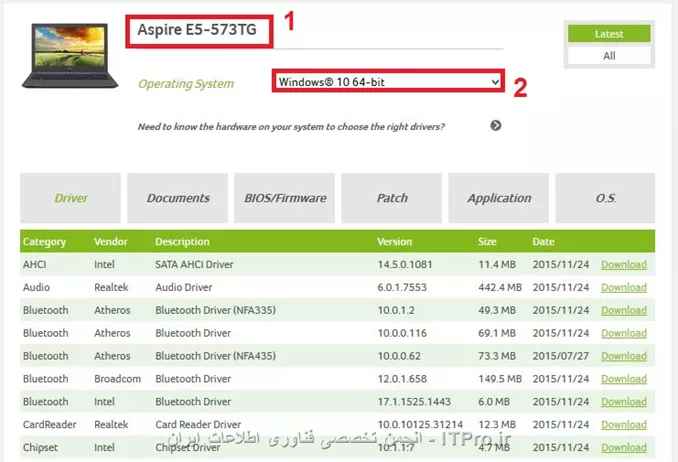Screen dimensions: 678x462
Task: Click the CardReader category cell
Action: pyautogui.click(x=49, y=424)
